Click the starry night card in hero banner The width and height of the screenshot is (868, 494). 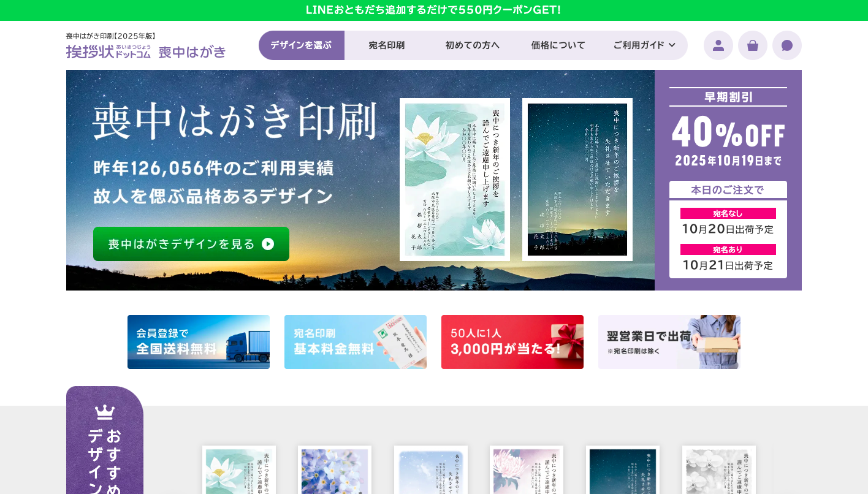(577, 180)
